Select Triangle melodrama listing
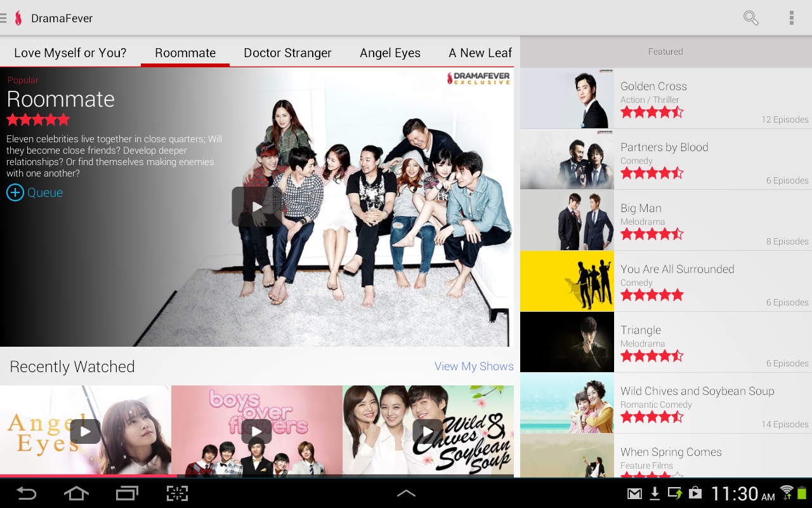This screenshot has width=812, height=508. click(666, 342)
